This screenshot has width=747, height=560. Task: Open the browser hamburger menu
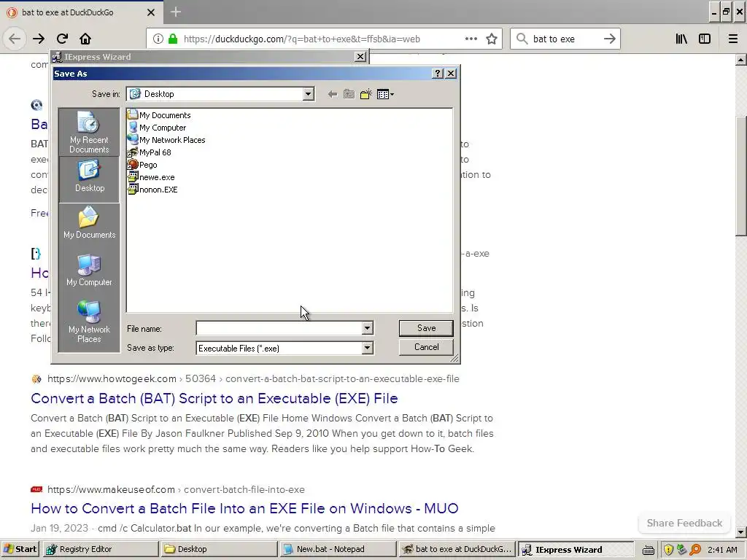[x=733, y=39]
